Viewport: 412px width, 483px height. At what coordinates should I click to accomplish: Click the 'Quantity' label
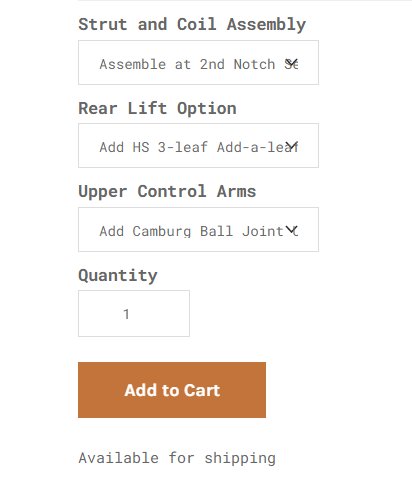[x=118, y=276]
